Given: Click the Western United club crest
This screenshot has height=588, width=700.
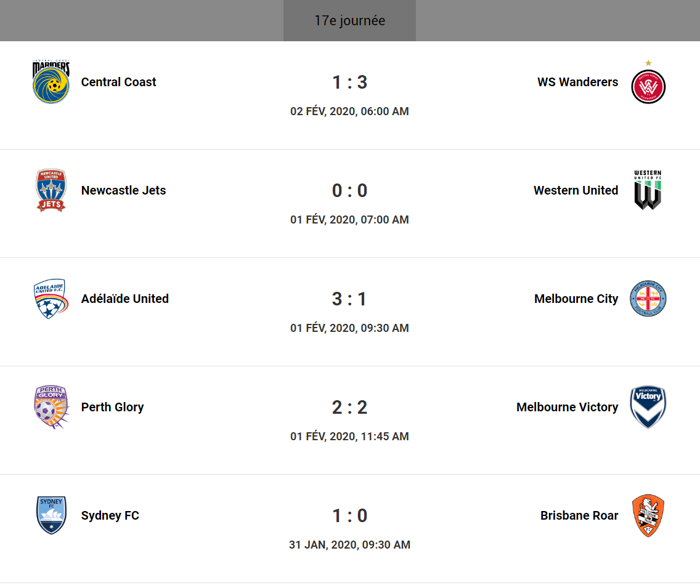Looking at the screenshot, I should [648, 190].
